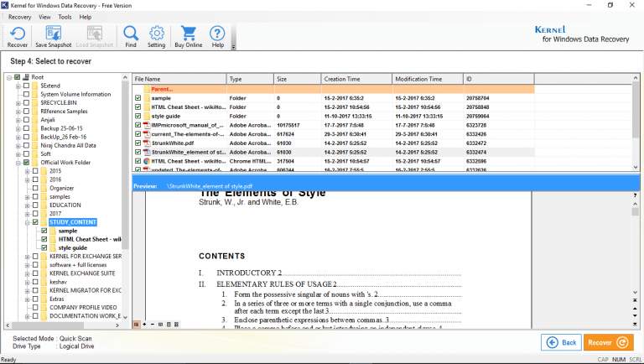Expand the $RECYCLE.BIN tree node
The width and height of the screenshot is (644, 364).
point(18,103)
